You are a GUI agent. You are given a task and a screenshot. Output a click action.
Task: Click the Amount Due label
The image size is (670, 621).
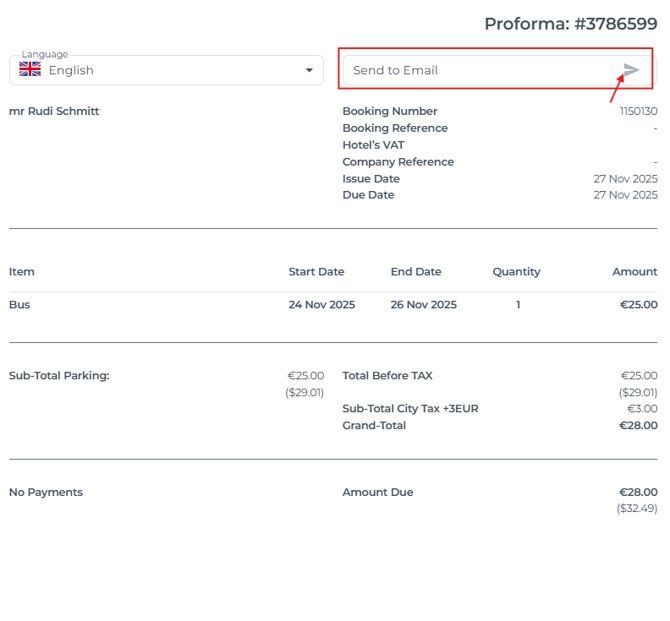coord(377,492)
